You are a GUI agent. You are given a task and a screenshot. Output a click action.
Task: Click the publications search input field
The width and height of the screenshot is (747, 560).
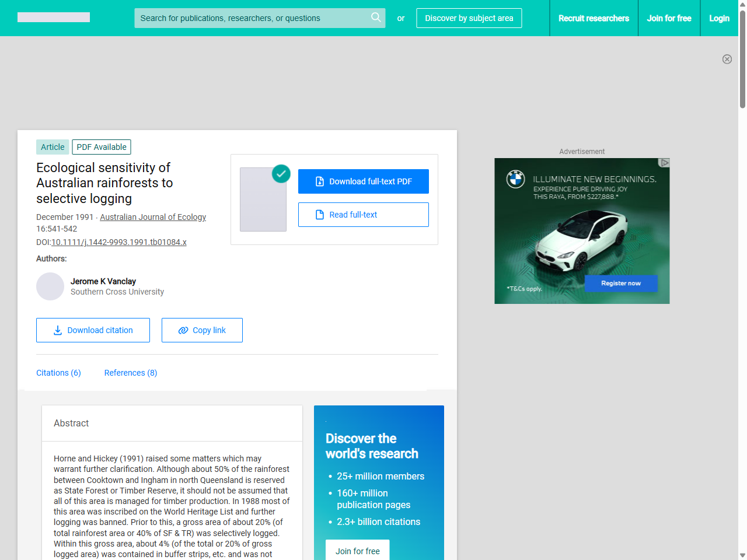[251, 18]
